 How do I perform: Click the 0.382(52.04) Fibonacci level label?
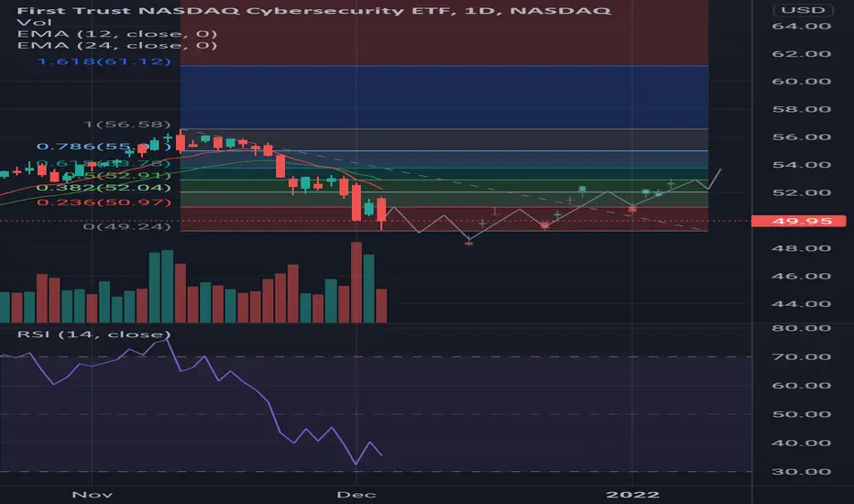(104, 188)
